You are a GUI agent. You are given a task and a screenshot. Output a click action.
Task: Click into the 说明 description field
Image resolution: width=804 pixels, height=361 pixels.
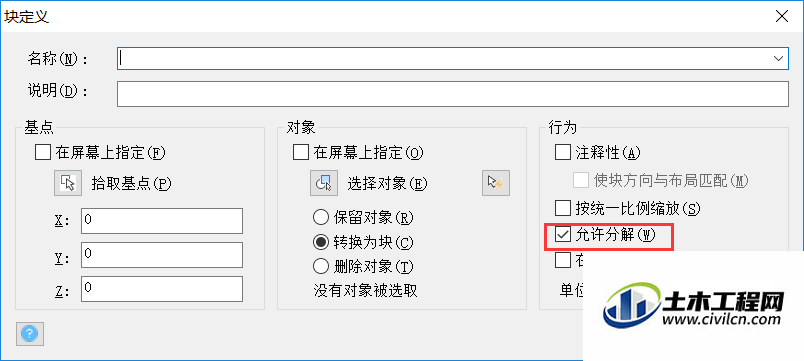[x=453, y=94]
